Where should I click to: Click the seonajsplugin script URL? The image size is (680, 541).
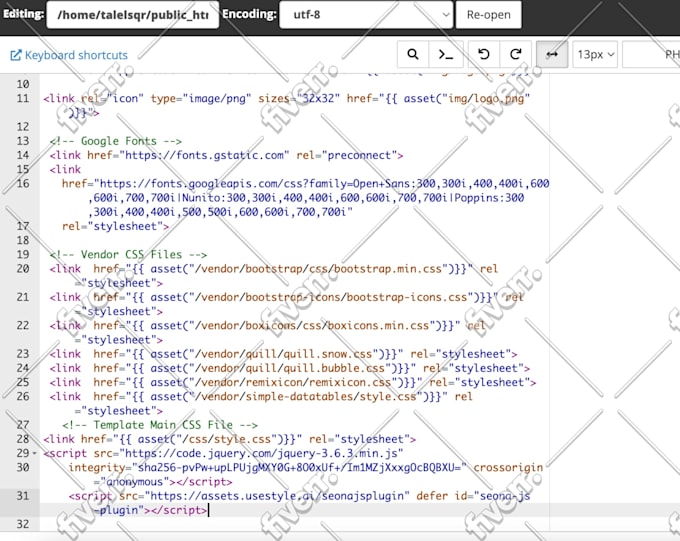pyautogui.click(x=277, y=495)
